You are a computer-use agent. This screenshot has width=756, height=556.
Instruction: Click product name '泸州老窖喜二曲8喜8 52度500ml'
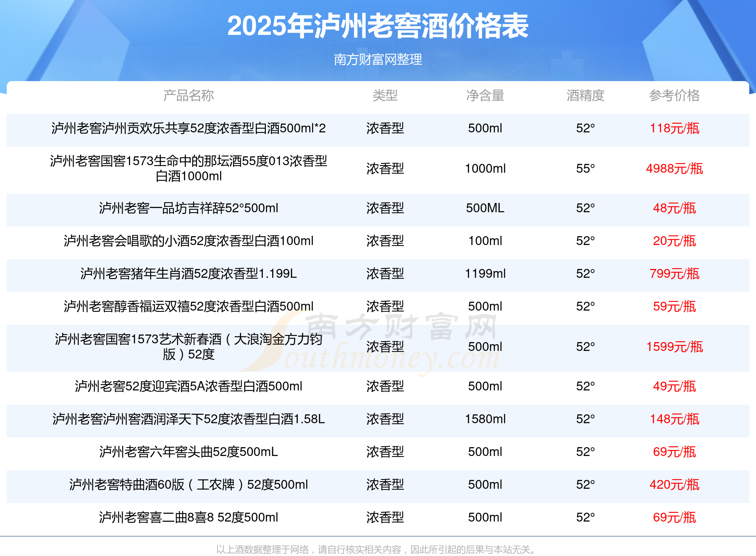click(189, 517)
